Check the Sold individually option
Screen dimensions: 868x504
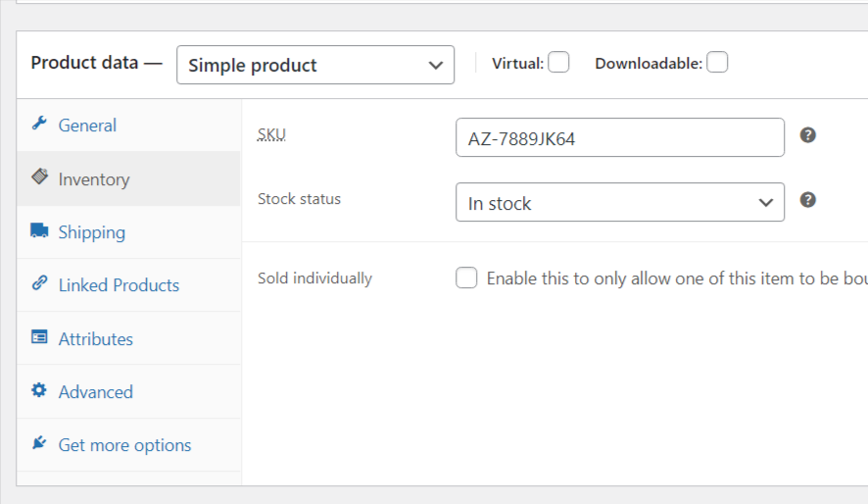pos(466,277)
